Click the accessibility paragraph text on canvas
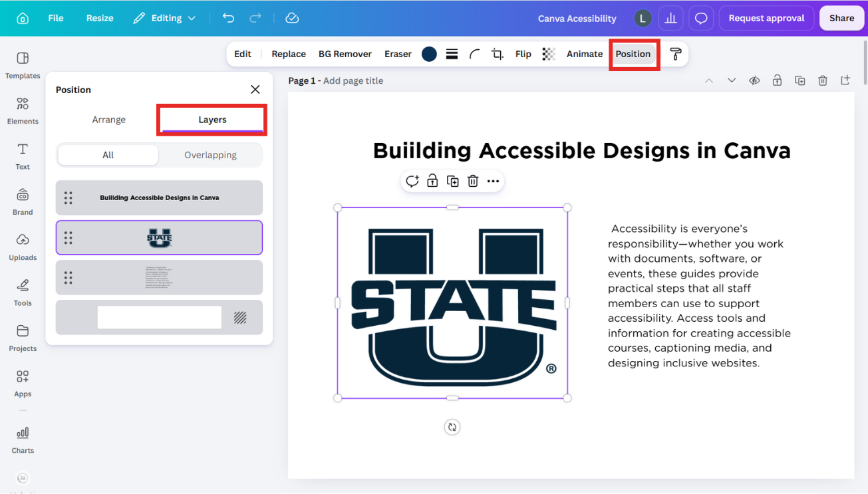The image size is (868, 494). (x=699, y=296)
